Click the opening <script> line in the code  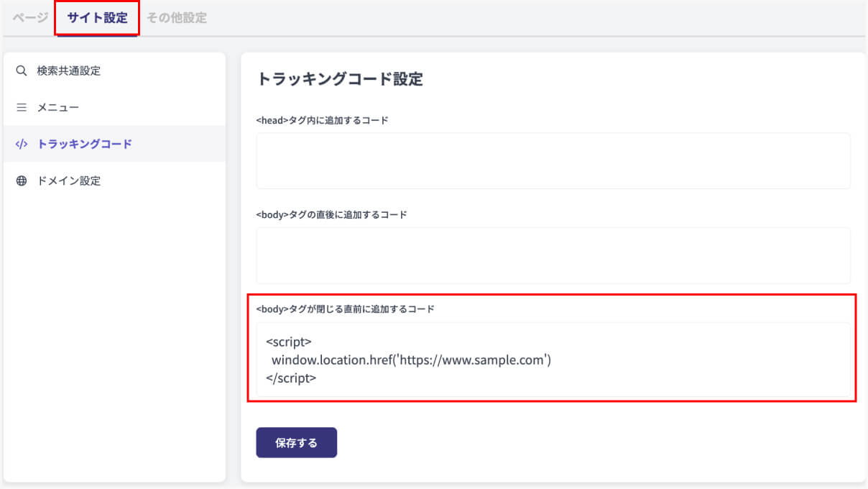(289, 342)
